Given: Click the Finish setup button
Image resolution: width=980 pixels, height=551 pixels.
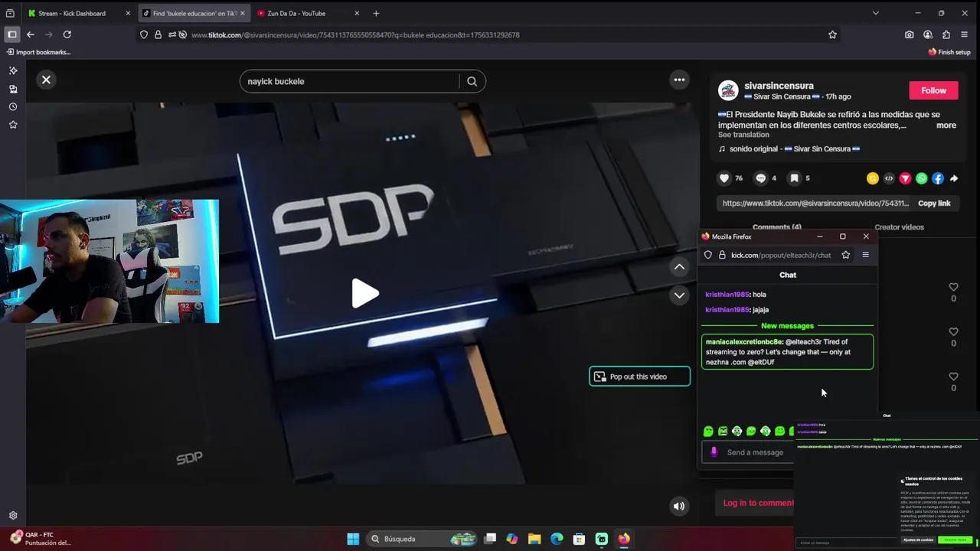Looking at the screenshot, I should click(949, 52).
